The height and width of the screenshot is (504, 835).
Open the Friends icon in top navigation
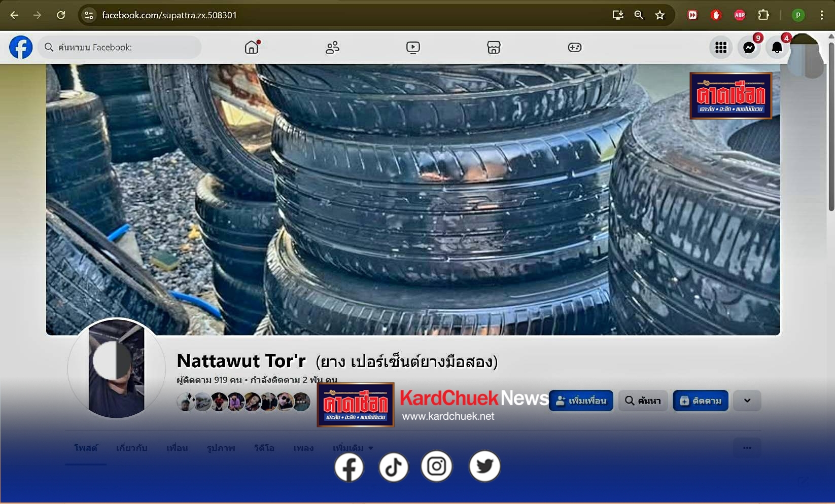point(332,48)
